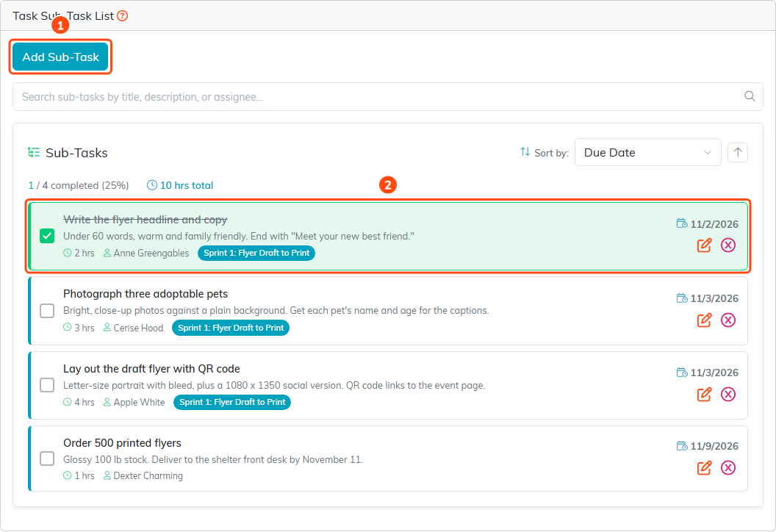
Task: Click assignee name Dexter Charming
Action: pos(148,475)
